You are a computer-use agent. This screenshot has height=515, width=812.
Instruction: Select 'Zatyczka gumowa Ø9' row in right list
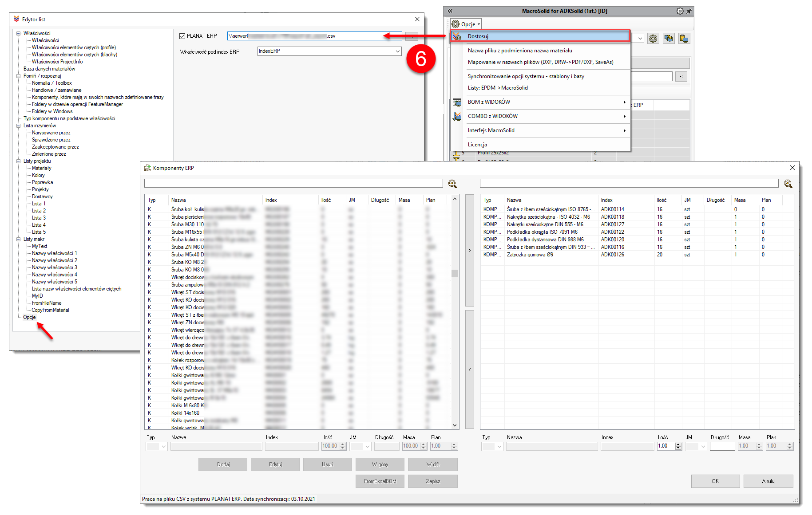pyautogui.click(x=637, y=255)
